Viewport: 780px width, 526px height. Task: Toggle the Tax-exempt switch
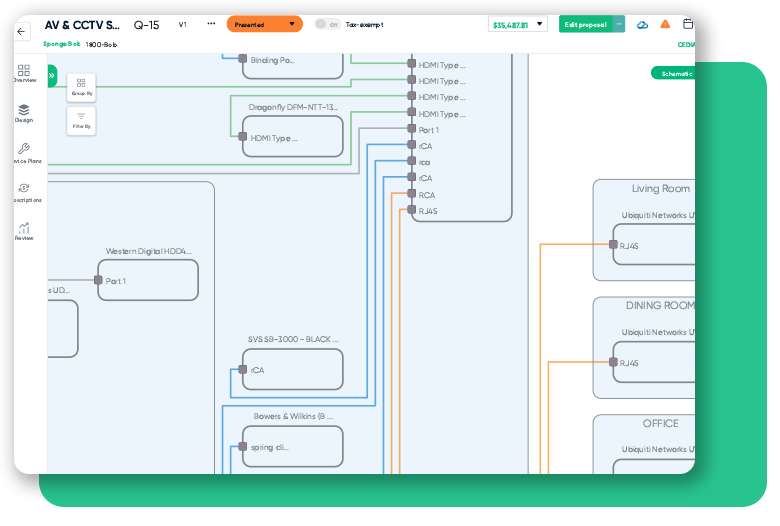(x=327, y=24)
